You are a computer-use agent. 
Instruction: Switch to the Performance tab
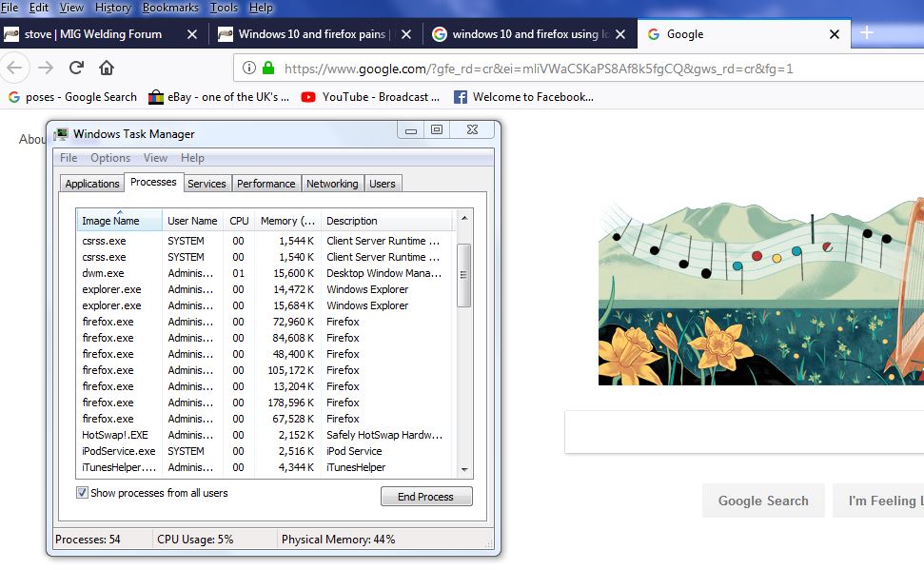point(265,184)
